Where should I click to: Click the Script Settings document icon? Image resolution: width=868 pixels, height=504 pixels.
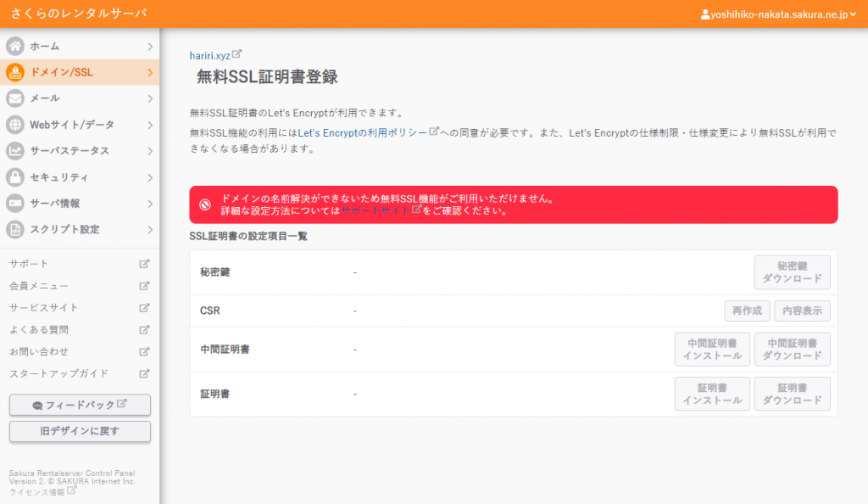click(15, 229)
